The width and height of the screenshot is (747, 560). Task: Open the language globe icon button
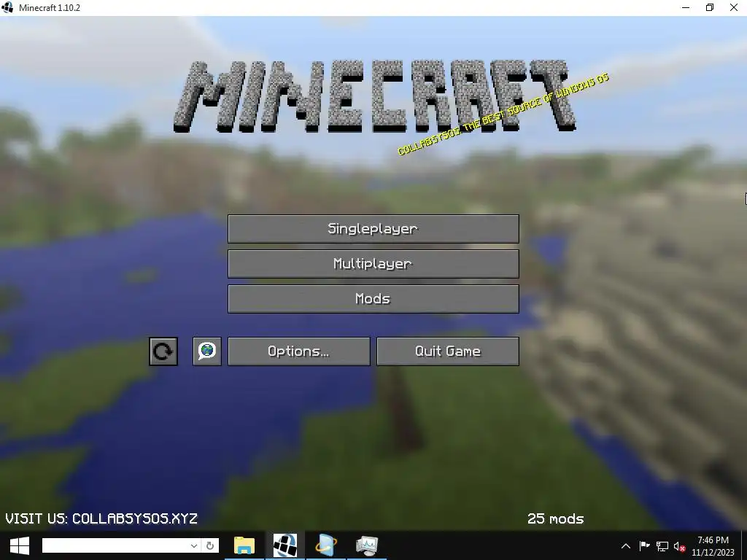coord(206,351)
